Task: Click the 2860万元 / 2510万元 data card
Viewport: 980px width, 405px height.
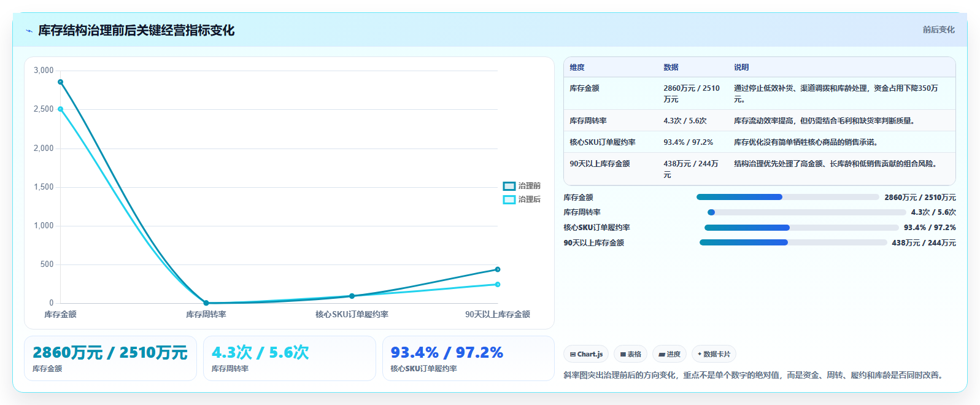Action: [110, 358]
